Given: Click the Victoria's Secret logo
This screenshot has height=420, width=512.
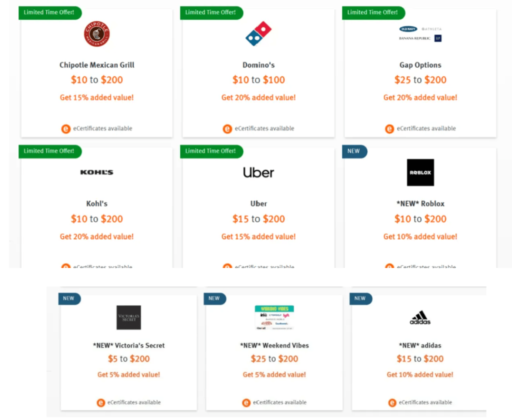Looking at the screenshot, I should pyautogui.click(x=128, y=317).
